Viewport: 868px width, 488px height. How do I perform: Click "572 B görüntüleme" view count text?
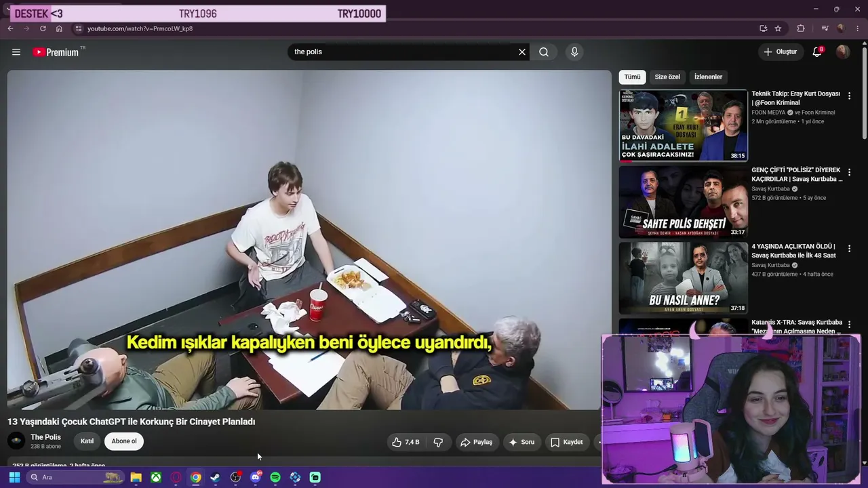click(x=774, y=198)
